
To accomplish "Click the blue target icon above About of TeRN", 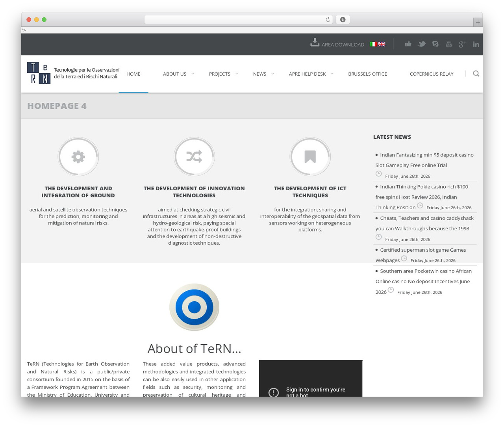I will [194, 307].
